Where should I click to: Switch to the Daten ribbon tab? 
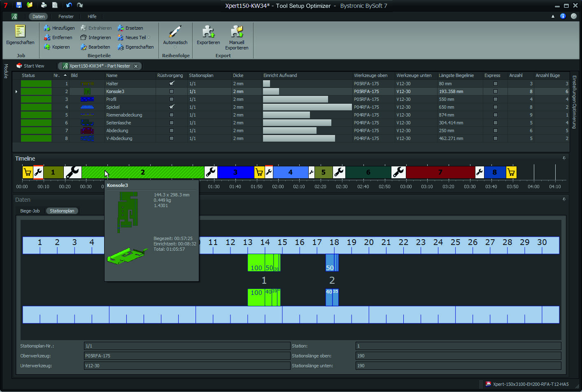(38, 16)
